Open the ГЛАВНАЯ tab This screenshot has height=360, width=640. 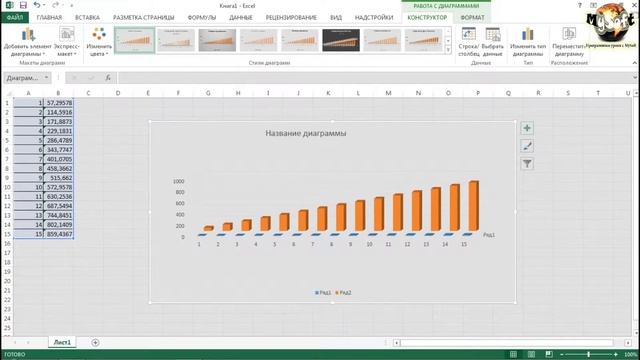tap(49, 18)
